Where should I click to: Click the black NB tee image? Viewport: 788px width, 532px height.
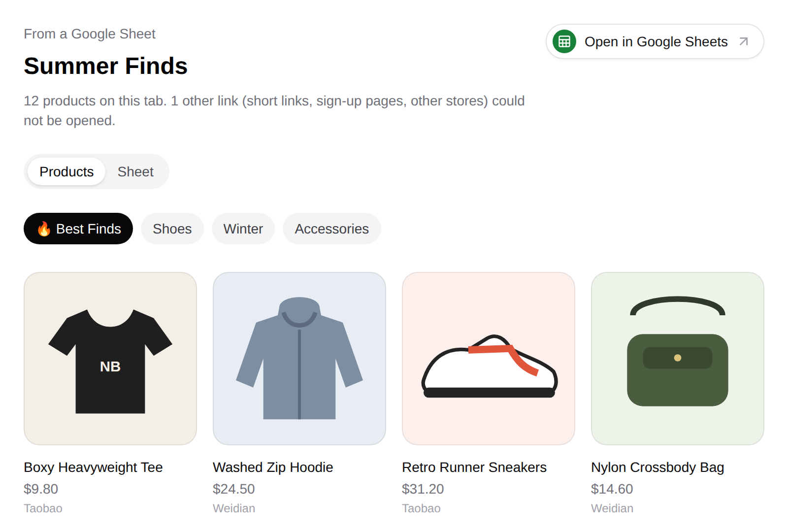(110, 359)
